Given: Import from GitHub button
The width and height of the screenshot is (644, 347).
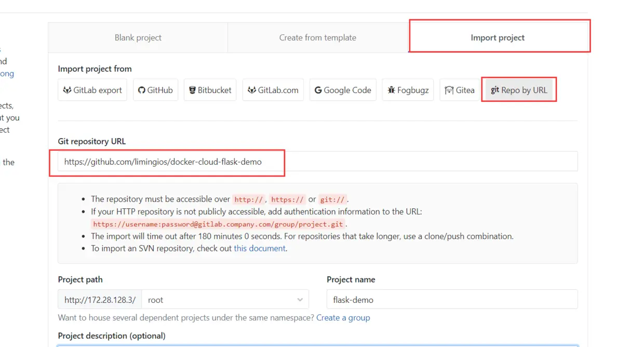Looking at the screenshot, I should pyautogui.click(x=155, y=90).
